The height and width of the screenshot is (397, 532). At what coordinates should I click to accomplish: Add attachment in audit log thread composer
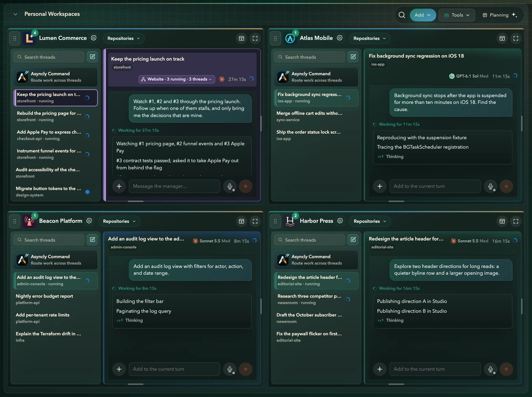[x=119, y=369]
